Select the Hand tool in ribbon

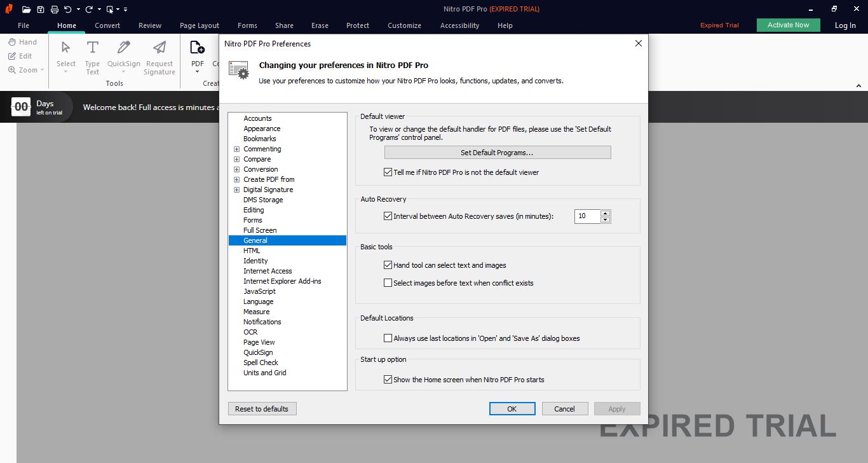coord(22,42)
